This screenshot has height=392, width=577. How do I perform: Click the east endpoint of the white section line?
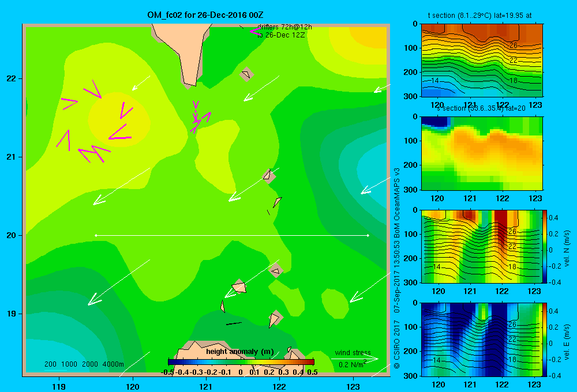tap(368, 235)
